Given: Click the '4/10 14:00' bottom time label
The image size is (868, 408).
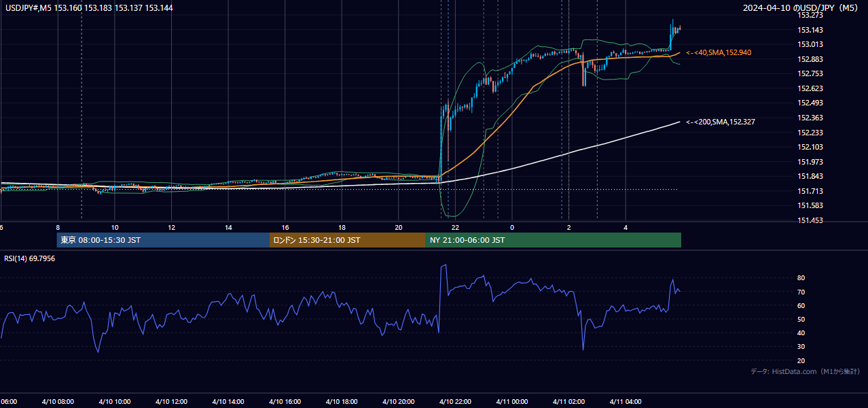Looking at the screenshot, I should coord(228,402).
